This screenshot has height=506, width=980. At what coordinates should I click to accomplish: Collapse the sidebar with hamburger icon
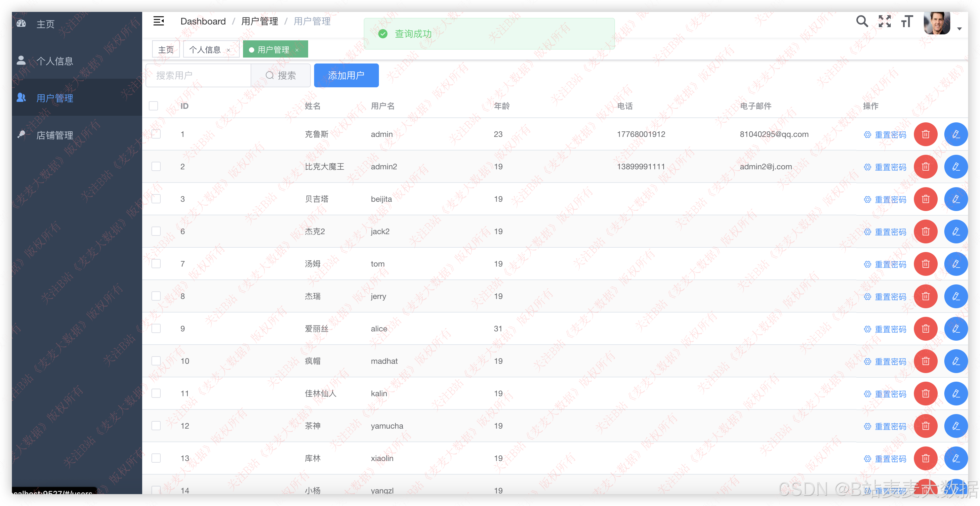pyautogui.click(x=159, y=21)
